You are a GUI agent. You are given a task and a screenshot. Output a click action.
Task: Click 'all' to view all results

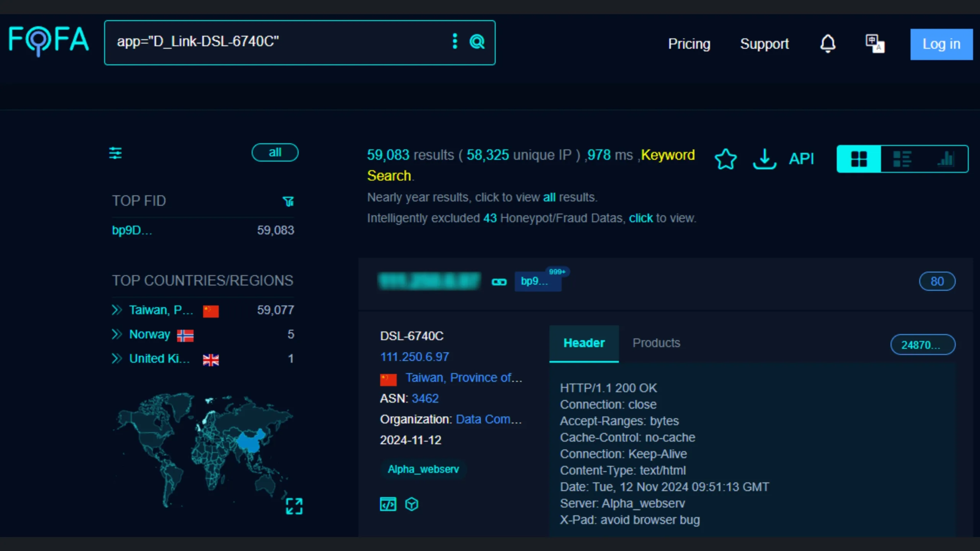(549, 197)
